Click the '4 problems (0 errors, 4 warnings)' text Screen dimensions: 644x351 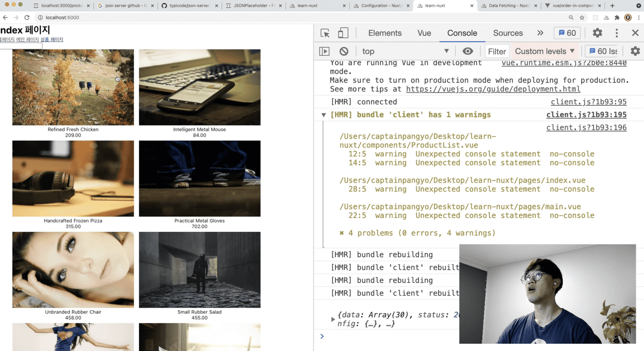(417, 233)
